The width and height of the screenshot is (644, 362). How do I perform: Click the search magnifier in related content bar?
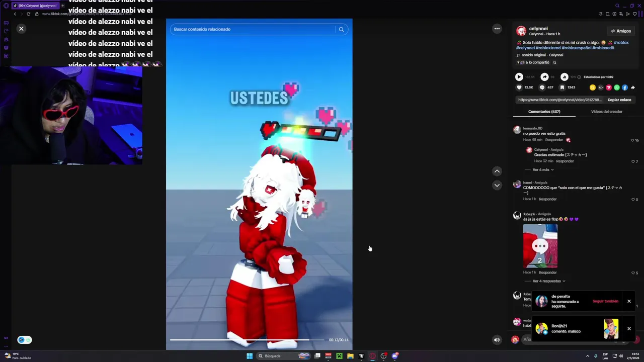tap(341, 29)
